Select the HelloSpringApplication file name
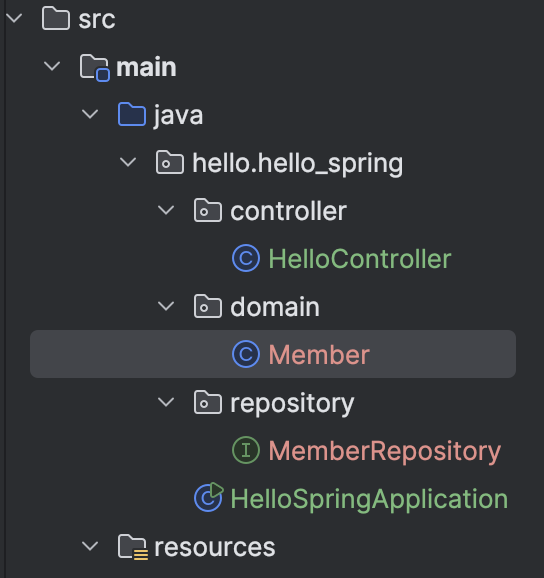Screen dimensions: 544x578 point(369,499)
